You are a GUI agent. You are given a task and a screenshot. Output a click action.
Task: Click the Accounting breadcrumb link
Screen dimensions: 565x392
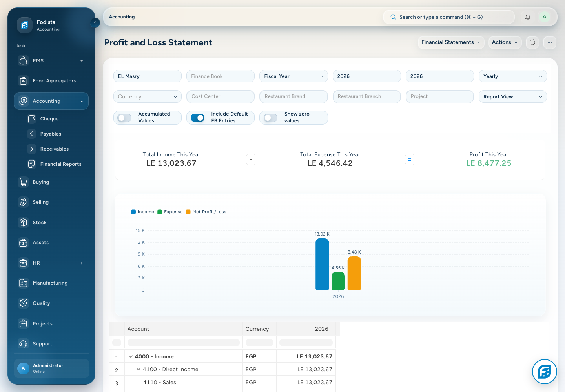(x=122, y=17)
